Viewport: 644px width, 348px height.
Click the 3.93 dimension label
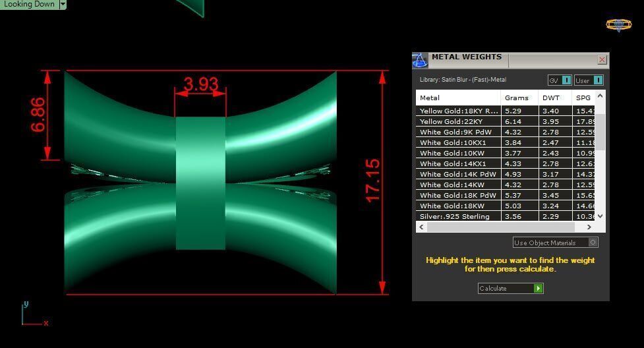pyautogui.click(x=201, y=84)
